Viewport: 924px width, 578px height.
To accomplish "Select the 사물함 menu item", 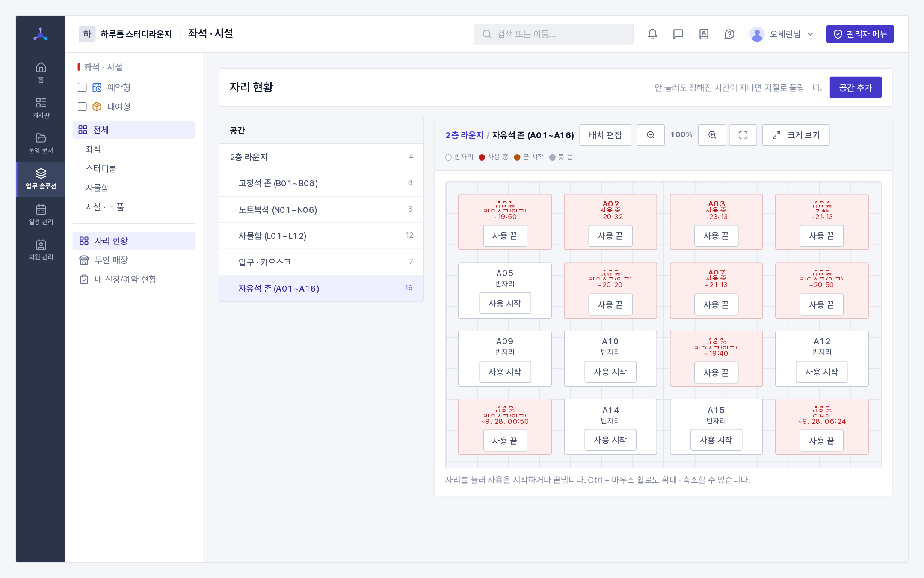I will coord(133,188).
